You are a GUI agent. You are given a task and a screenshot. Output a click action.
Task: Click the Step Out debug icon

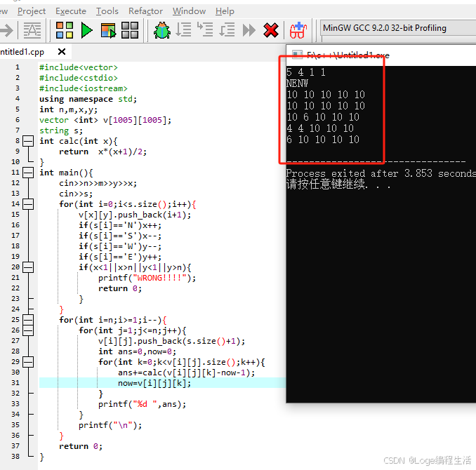pos(227,30)
